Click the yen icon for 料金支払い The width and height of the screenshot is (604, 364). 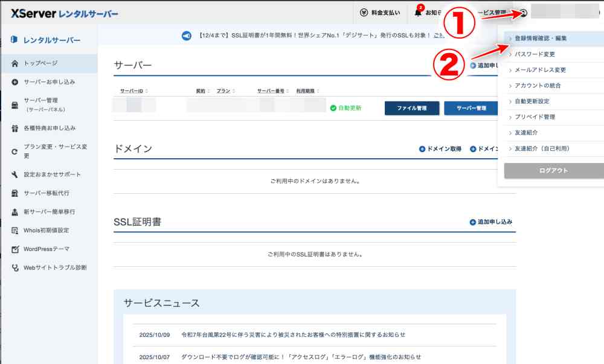[x=364, y=13]
